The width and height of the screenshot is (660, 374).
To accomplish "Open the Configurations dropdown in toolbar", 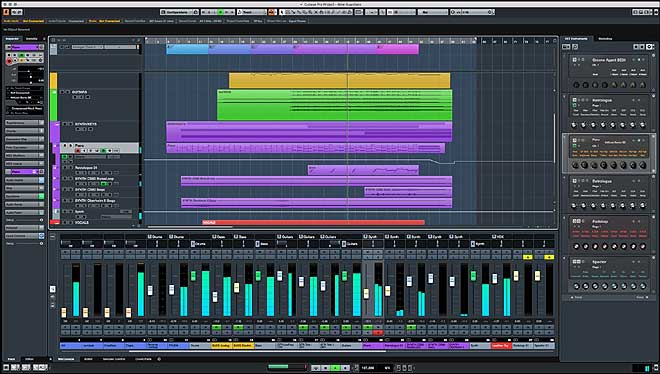I will 180,12.
